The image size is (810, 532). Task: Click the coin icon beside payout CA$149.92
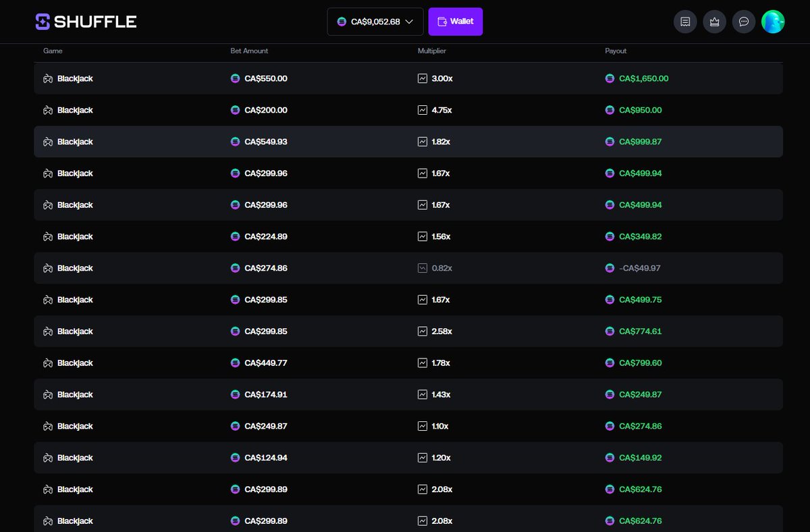point(610,458)
